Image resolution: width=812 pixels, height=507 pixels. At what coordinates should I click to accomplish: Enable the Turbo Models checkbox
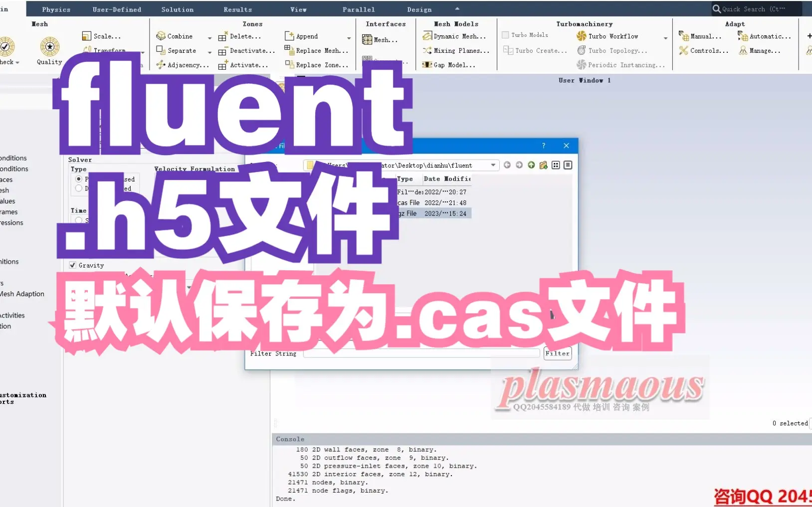(x=505, y=35)
